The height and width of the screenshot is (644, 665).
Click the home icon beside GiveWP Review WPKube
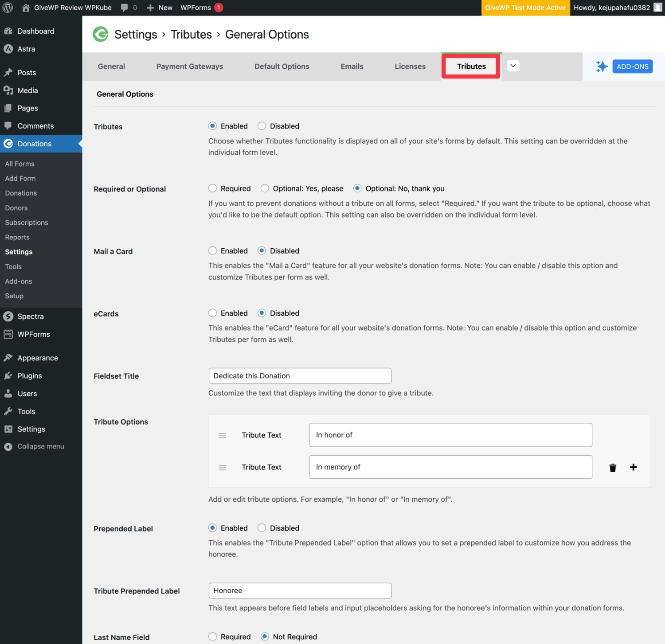point(26,8)
